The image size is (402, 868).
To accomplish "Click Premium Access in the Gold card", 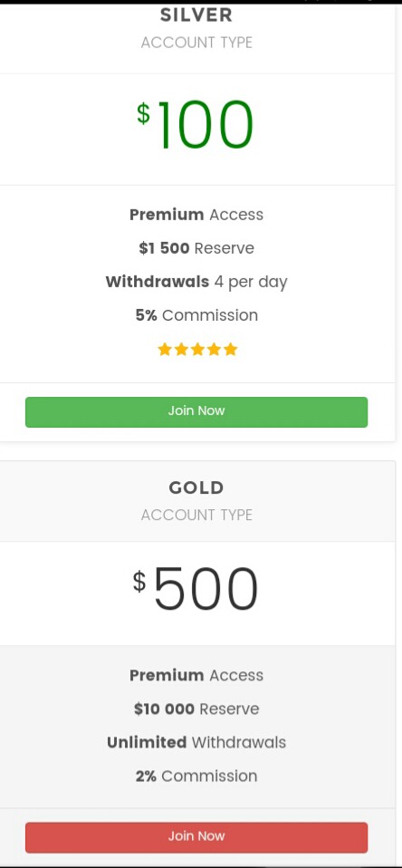I will tap(196, 675).
